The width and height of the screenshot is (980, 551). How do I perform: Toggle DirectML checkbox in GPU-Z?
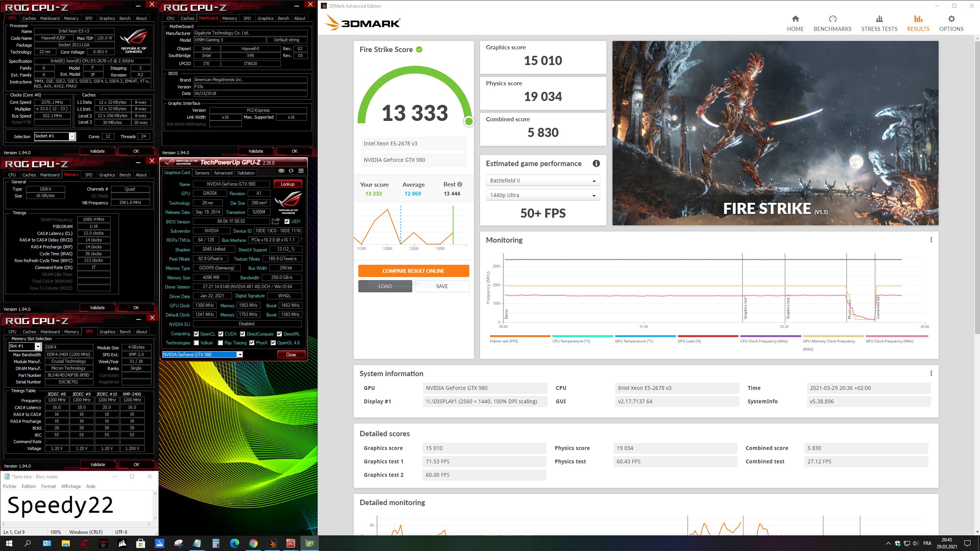tap(279, 334)
